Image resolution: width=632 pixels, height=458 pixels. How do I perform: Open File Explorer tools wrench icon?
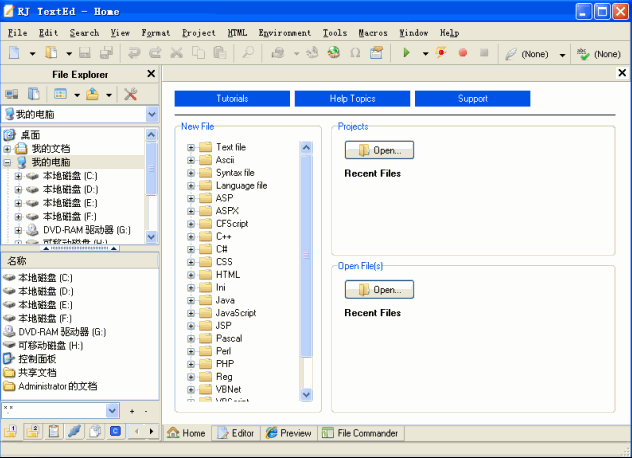(x=130, y=94)
